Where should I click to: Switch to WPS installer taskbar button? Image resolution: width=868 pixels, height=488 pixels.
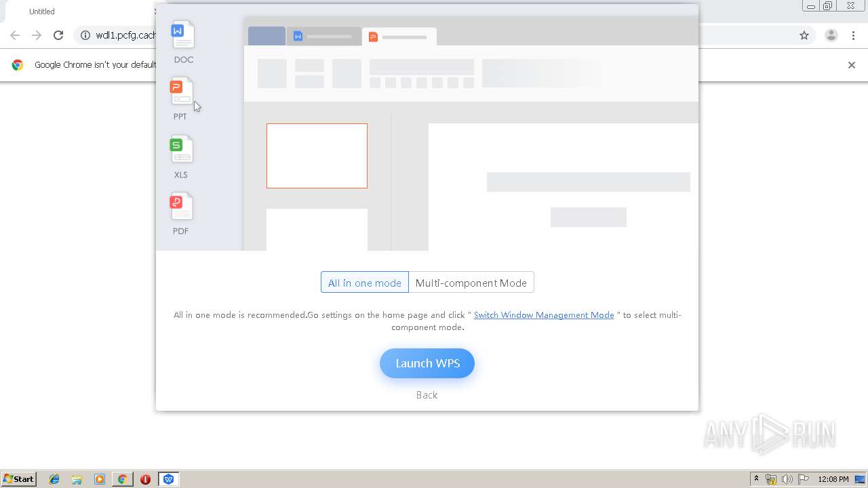[168, 479]
